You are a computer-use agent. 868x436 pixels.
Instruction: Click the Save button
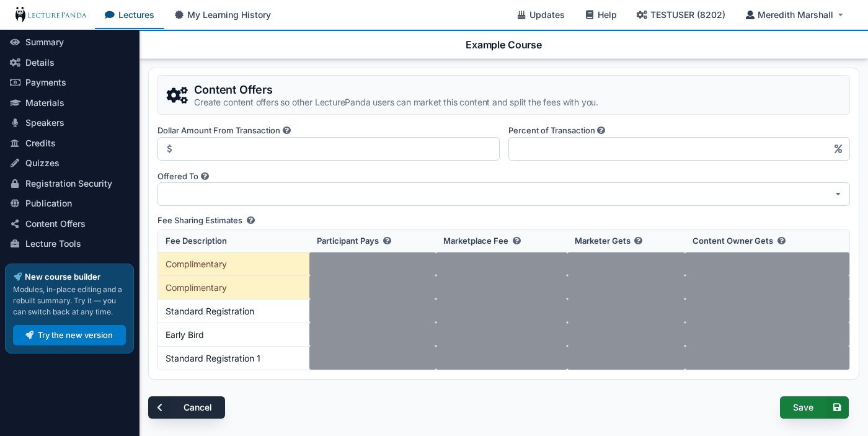tap(814, 407)
